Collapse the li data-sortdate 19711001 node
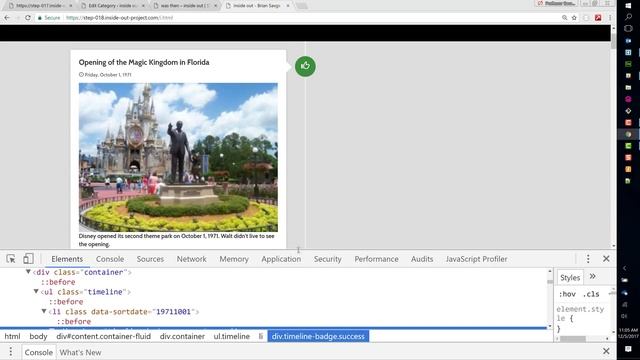The height and width of the screenshot is (360, 640). [44, 311]
